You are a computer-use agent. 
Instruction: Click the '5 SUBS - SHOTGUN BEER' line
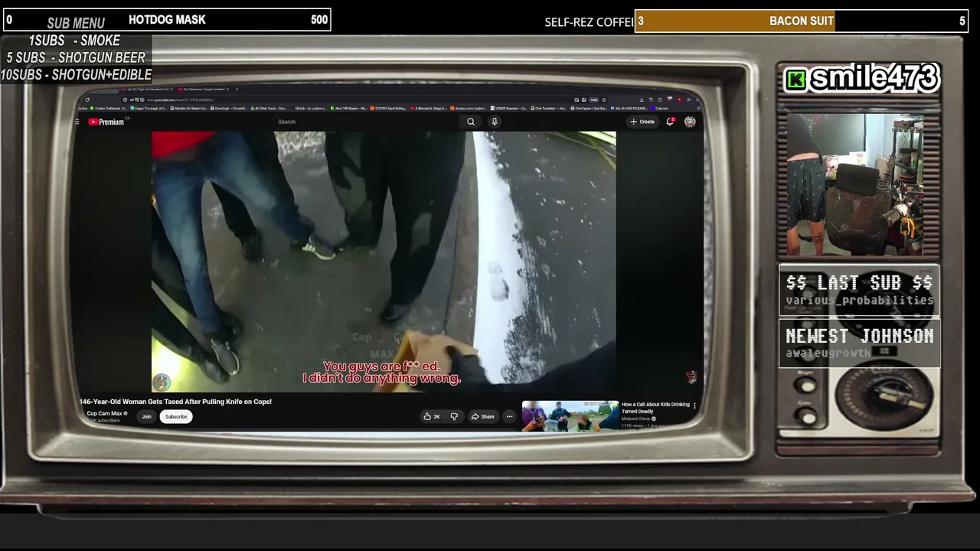pos(76,57)
